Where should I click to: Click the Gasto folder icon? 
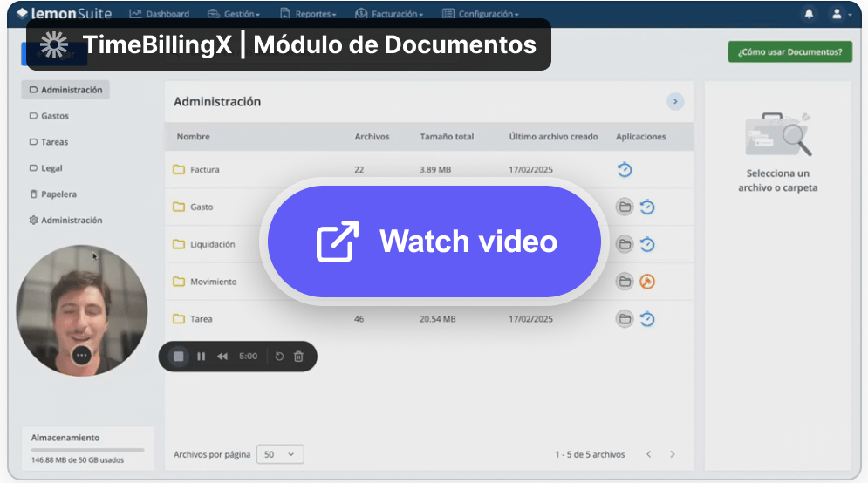(178, 207)
